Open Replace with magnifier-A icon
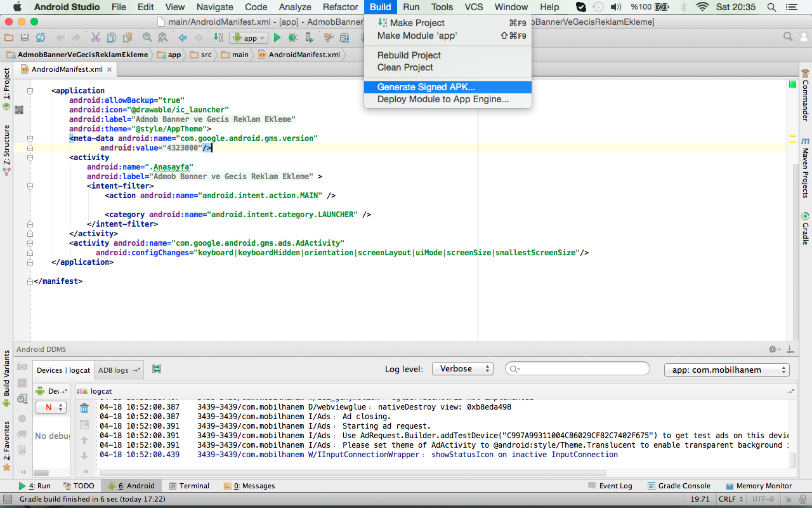 (x=163, y=38)
